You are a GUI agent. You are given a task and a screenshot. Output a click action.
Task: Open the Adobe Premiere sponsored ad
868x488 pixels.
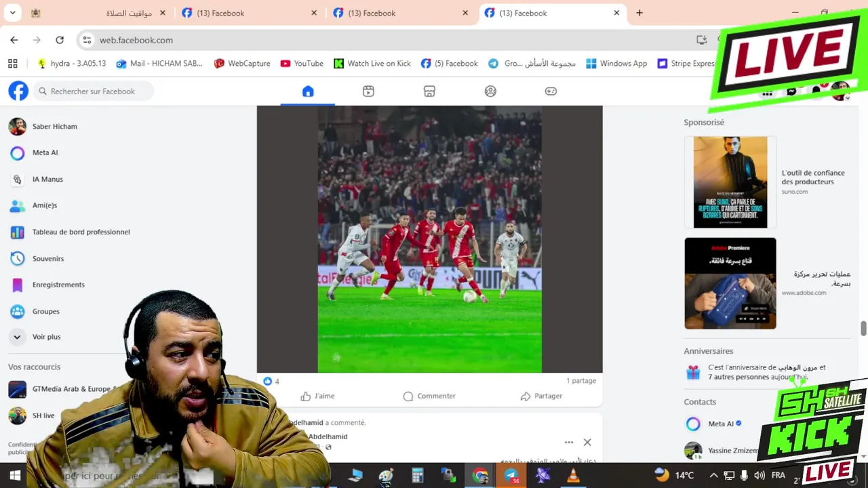coord(766,283)
